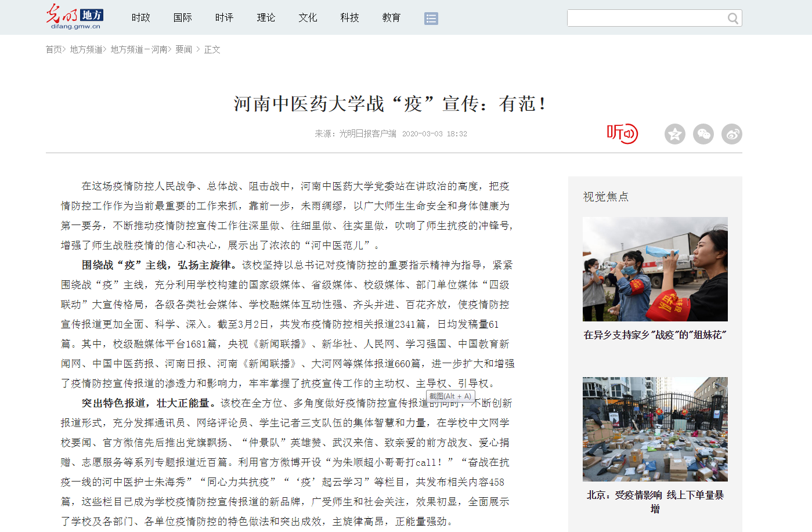This screenshot has width=812, height=532.
Task: Play the article audio with 听 icon
Action: [x=622, y=133]
